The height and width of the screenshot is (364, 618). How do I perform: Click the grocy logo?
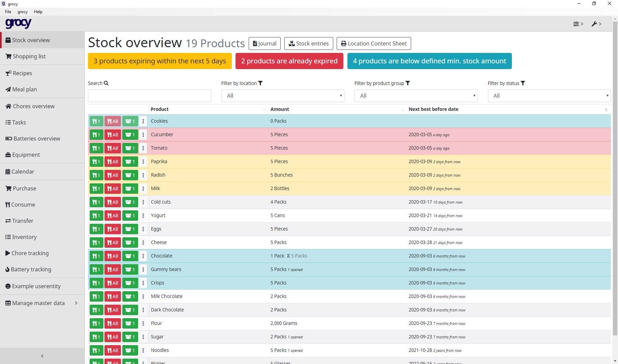click(x=18, y=24)
